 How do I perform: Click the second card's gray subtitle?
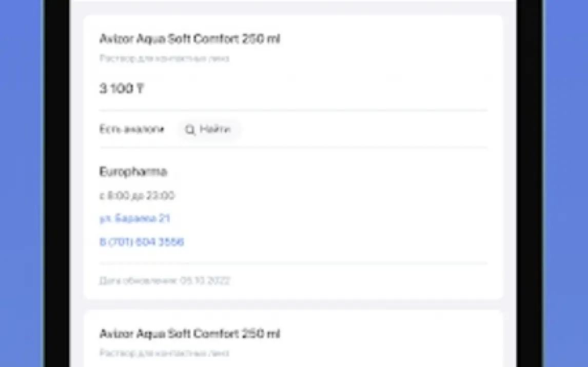click(164, 353)
